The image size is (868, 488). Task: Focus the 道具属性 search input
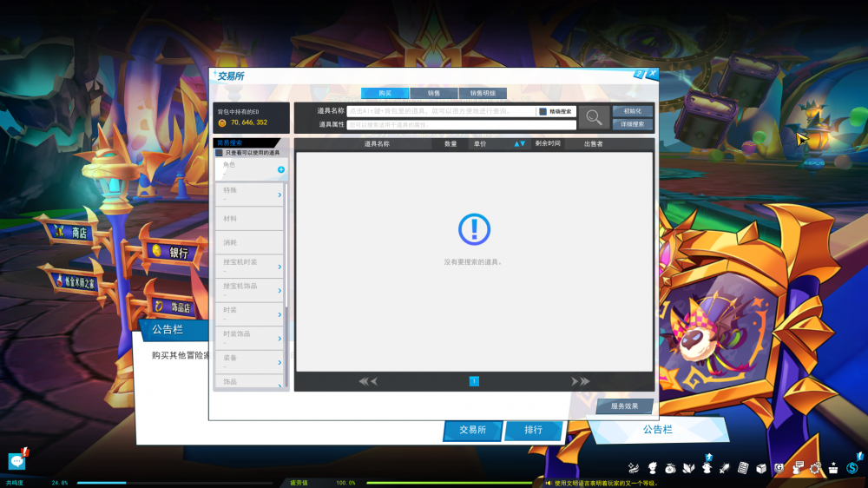pyautogui.click(x=462, y=125)
